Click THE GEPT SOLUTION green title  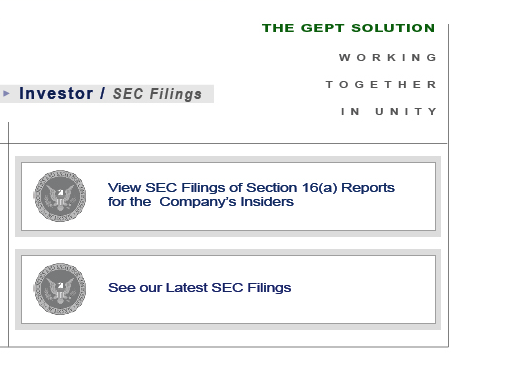tap(348, 28)
